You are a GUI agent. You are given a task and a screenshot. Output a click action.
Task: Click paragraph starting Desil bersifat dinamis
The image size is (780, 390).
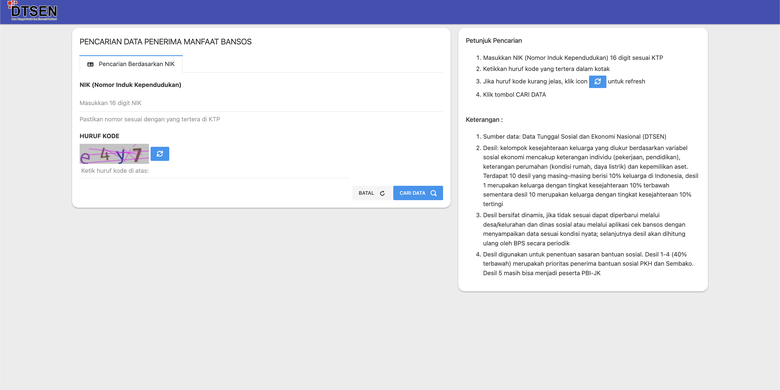pos(585,229)
